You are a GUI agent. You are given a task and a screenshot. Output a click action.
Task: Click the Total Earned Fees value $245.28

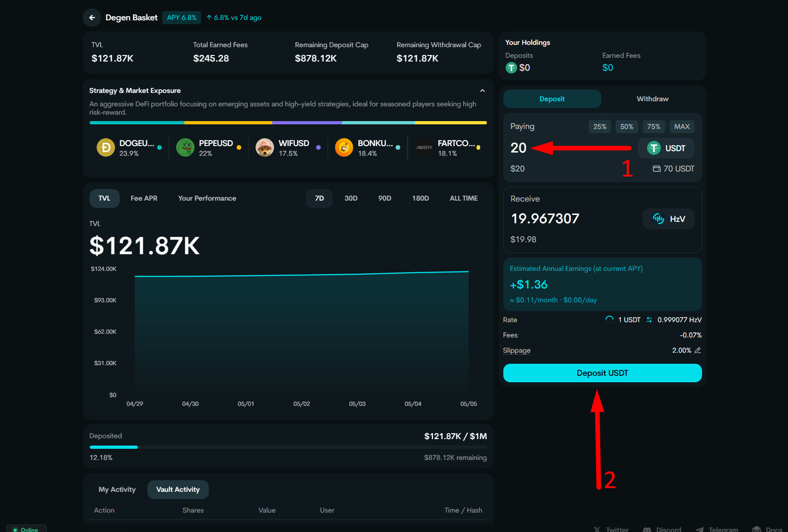click(x=211, y=58)
